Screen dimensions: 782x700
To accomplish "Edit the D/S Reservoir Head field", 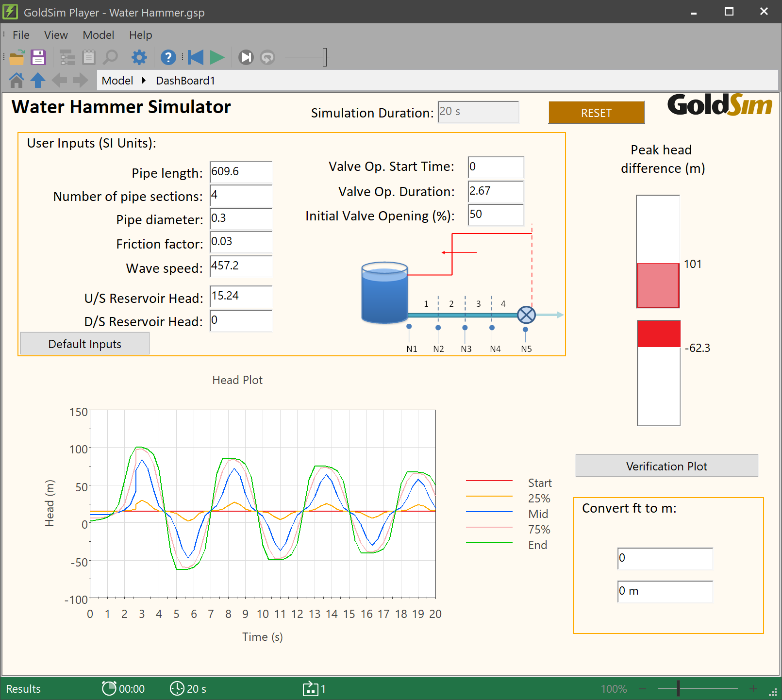I will [241, 320].
